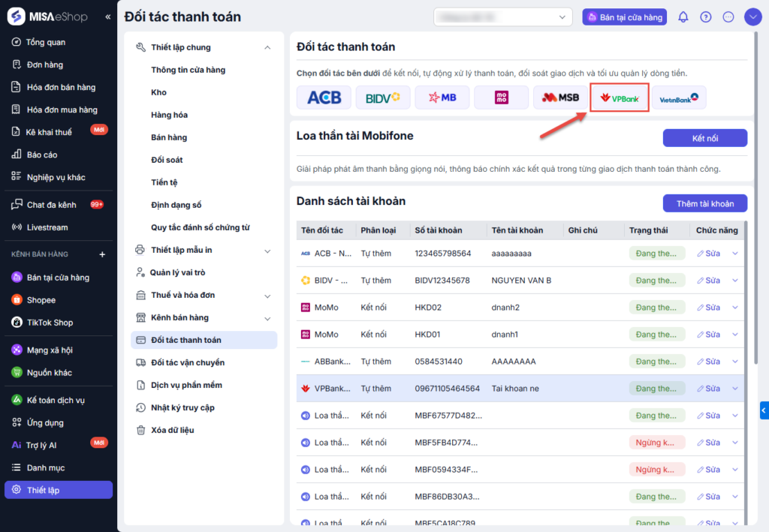This screenshot has width=769, height=532.
Task: Click the Nguồn khác icon
Action: coord(17,372)
